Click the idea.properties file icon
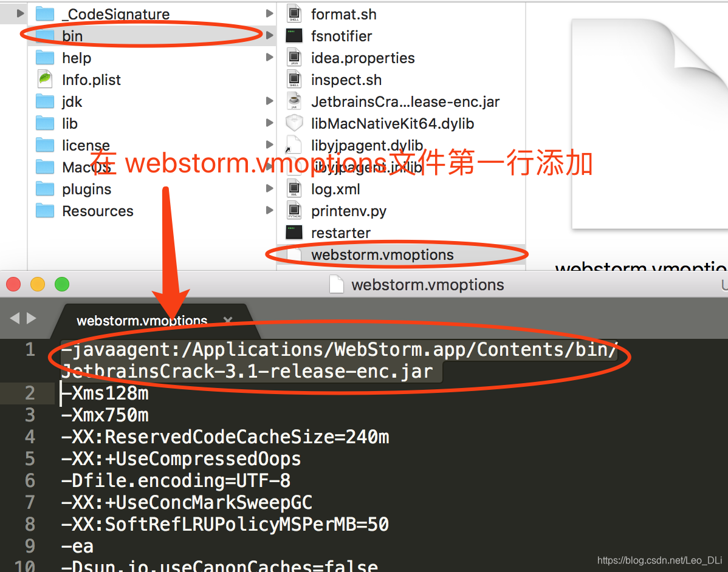Image resolution: width=728 pixels, height=572 pixels. 294,58
